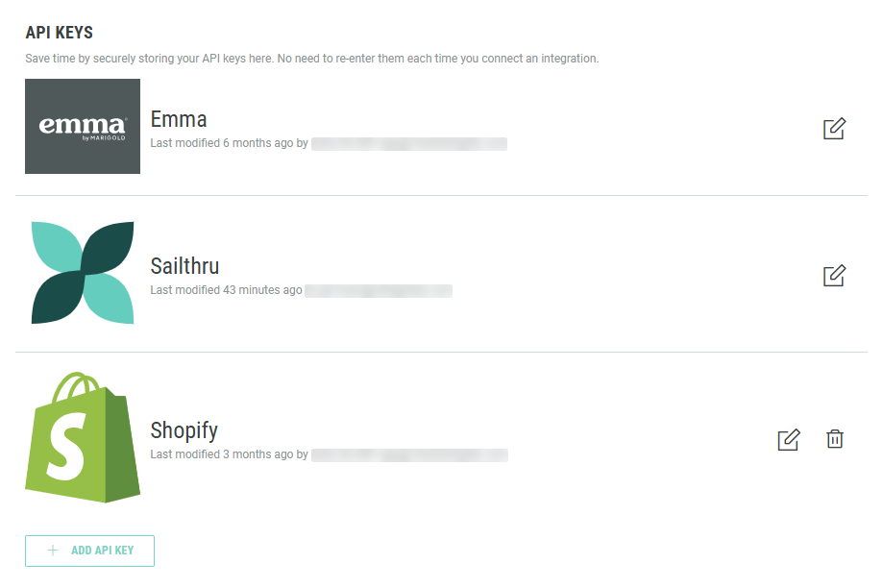Delete the Shopify API key

click(835, 439)
